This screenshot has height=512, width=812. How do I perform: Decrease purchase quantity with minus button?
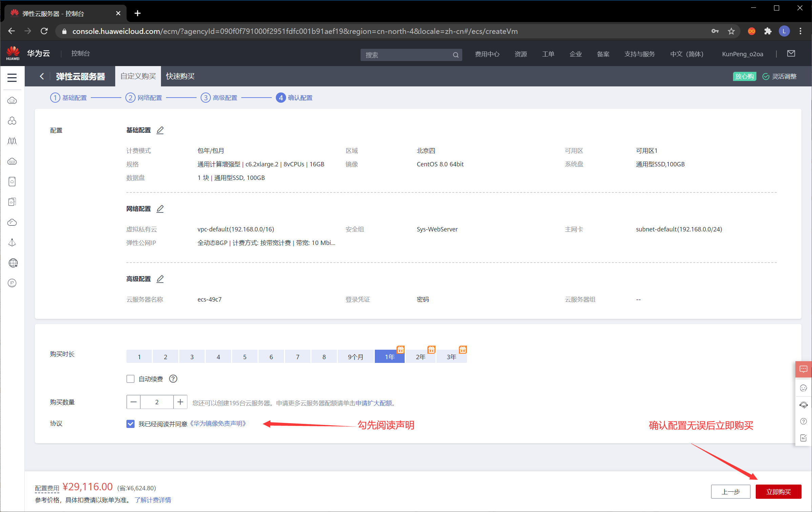134,402
